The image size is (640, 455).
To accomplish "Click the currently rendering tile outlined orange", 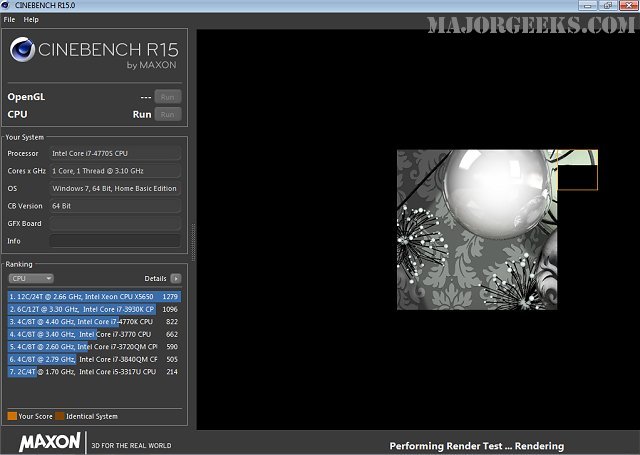I will (578, 170).
